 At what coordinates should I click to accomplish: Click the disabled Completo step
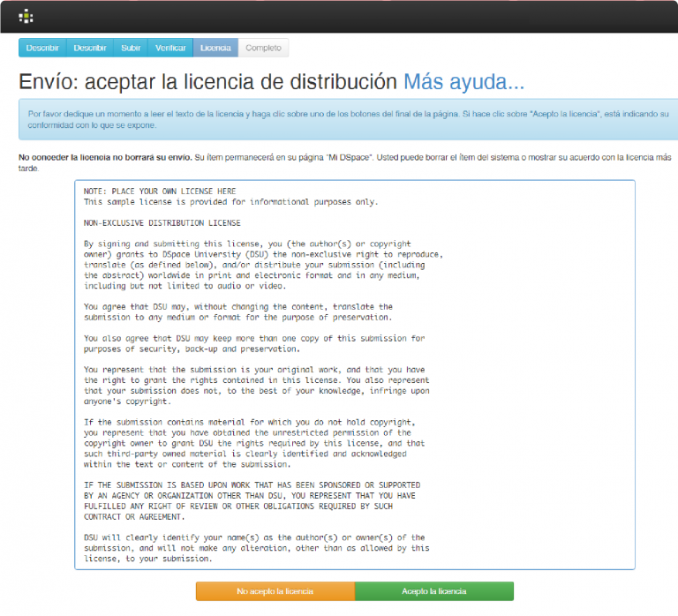point(263,48)
